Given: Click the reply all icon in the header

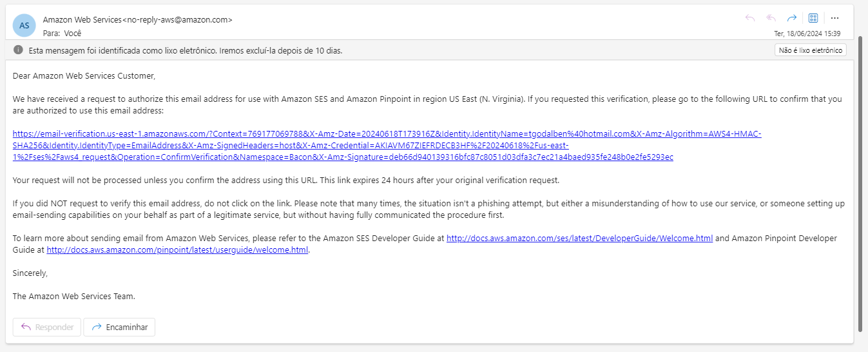Looking at the screenshot, I should coord(771,18).
